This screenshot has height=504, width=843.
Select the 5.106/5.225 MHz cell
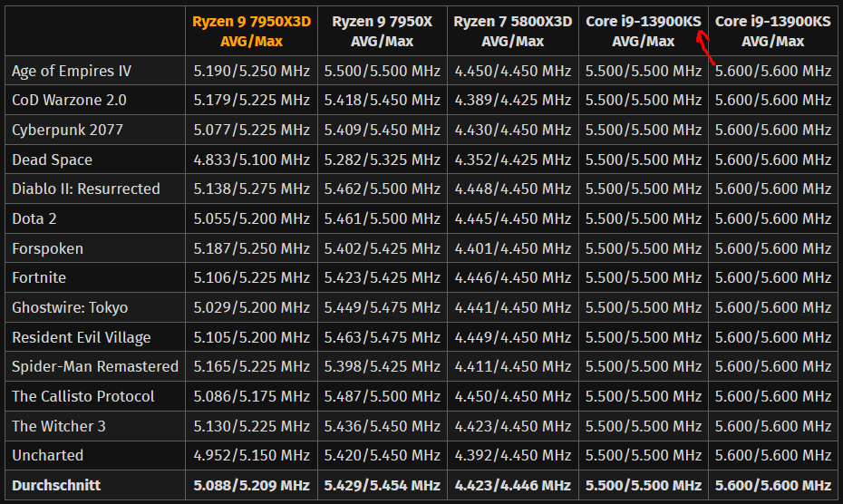pos(252,277)
